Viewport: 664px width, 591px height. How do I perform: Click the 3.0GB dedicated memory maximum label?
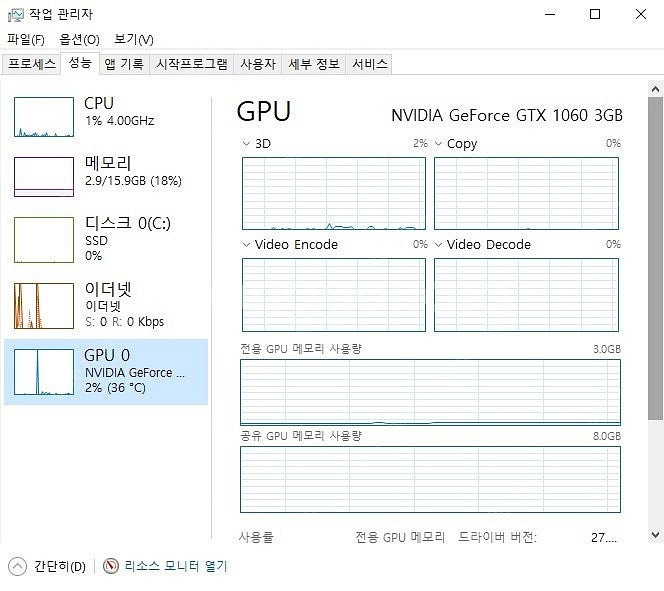607,349
